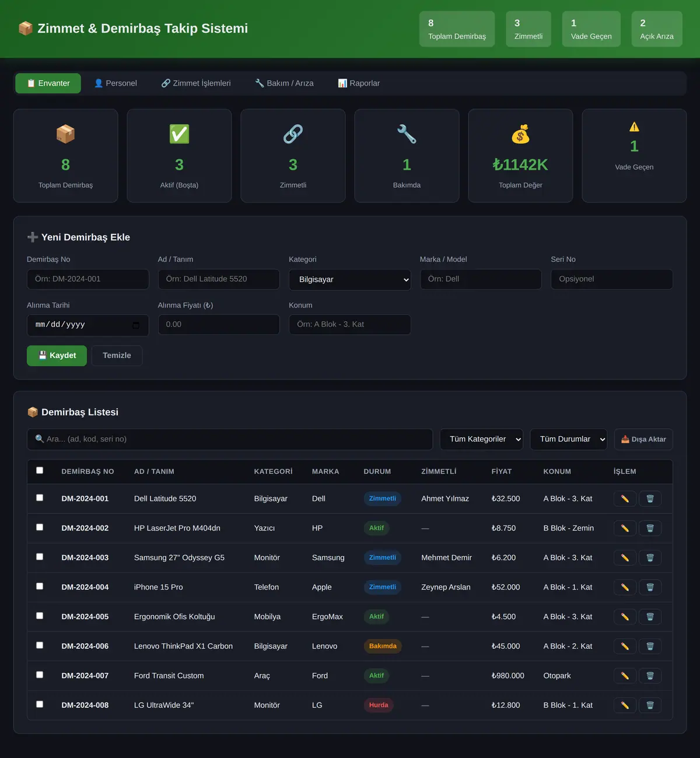This screenshot has width=700, height=758.
Task: Edit Ergonomik Ofis Koltuğu with pencil icon
Action: [x=625, y=617]
